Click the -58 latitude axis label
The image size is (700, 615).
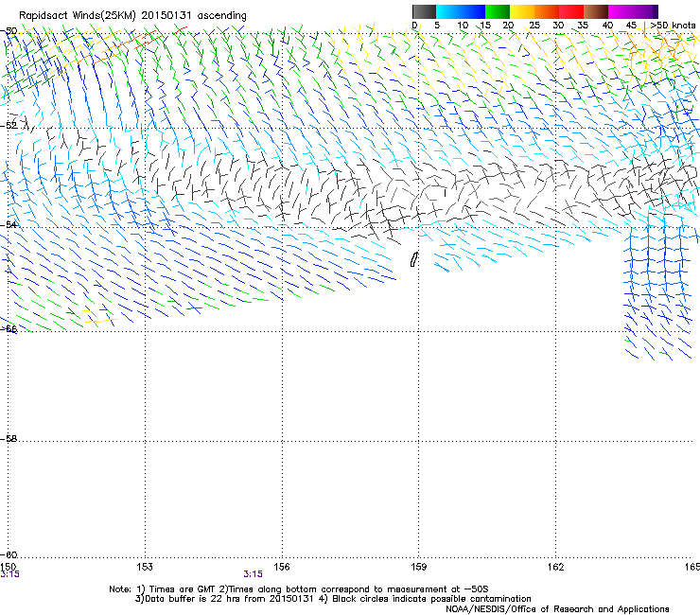tap(9, 439)
